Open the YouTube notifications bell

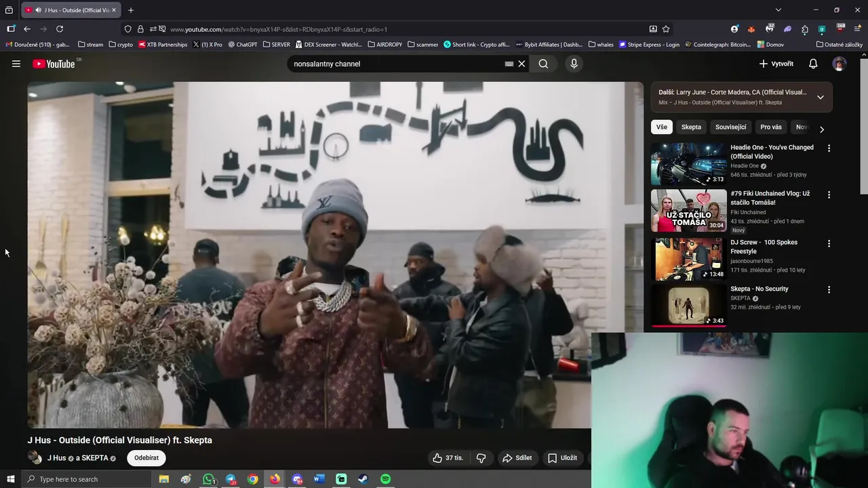click(x=813, y=64)
